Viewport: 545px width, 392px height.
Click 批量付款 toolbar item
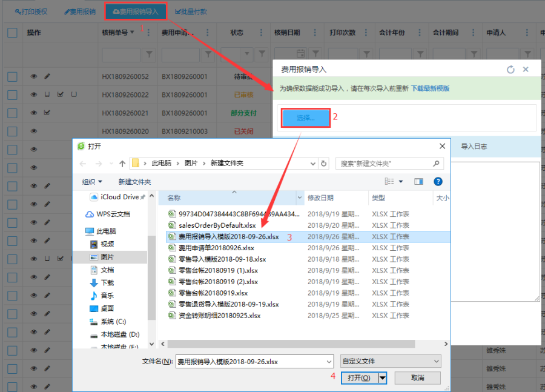click(191, 12)
